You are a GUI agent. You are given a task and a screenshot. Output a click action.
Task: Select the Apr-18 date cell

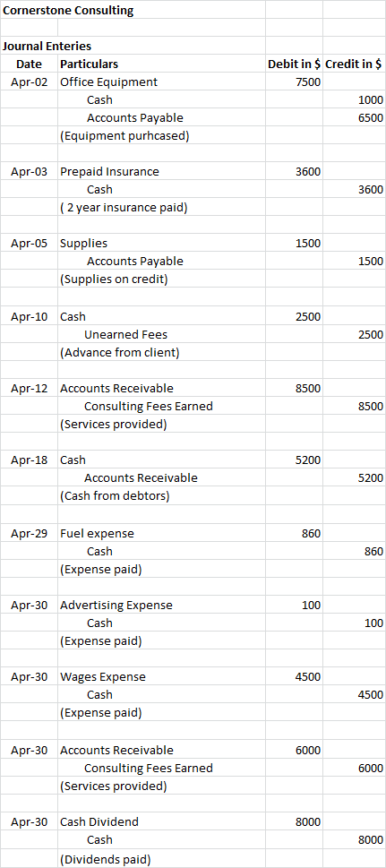tap(30, 460)
